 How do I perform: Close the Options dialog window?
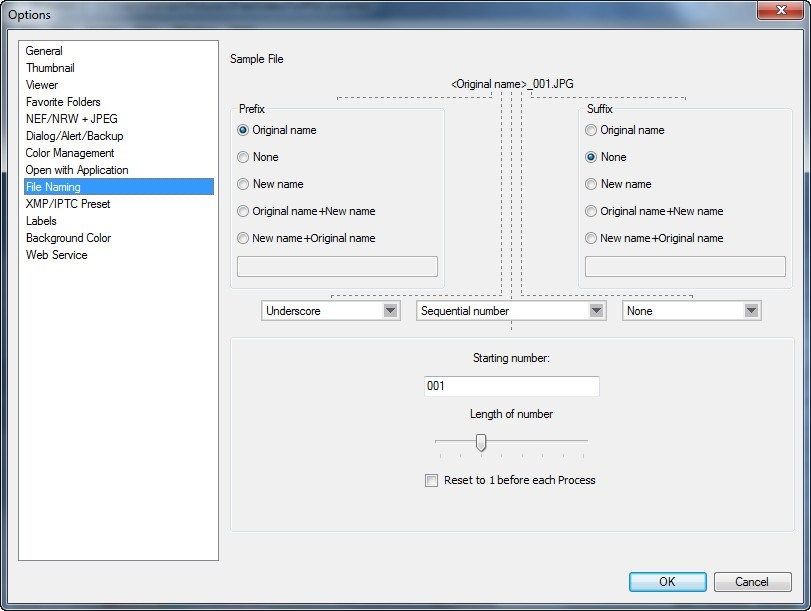[x=775, y=13]
